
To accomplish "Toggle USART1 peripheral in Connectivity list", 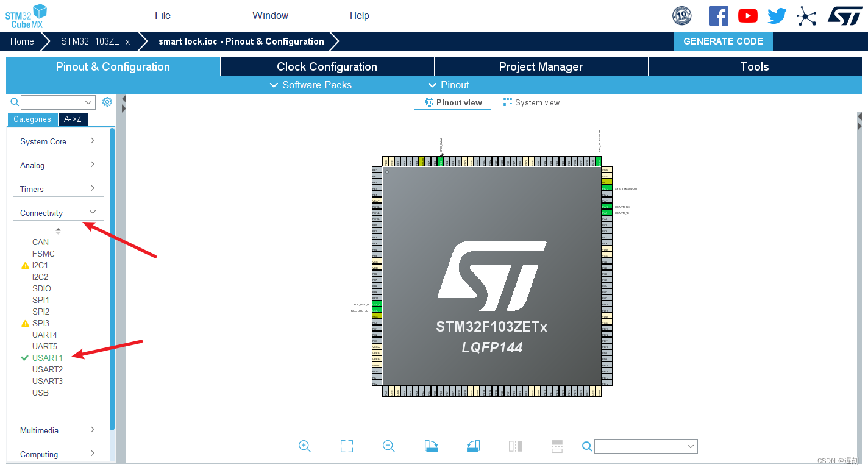I will [x=48, y=358].
